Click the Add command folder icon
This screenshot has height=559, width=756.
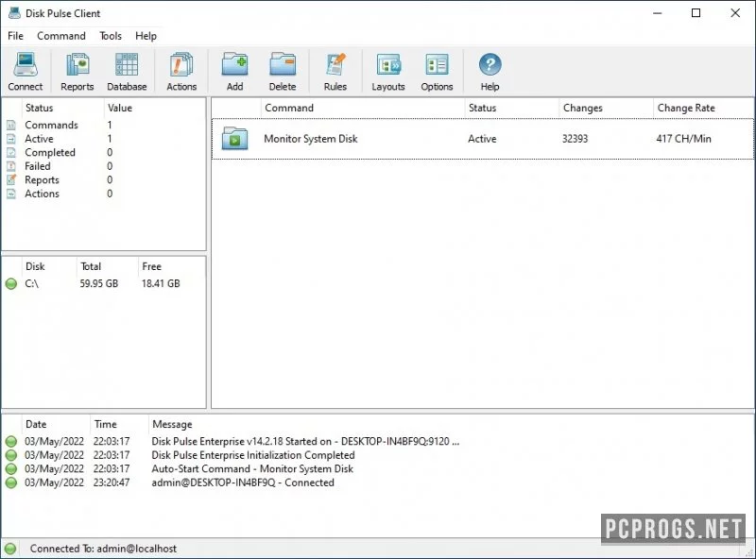[234, 64]
